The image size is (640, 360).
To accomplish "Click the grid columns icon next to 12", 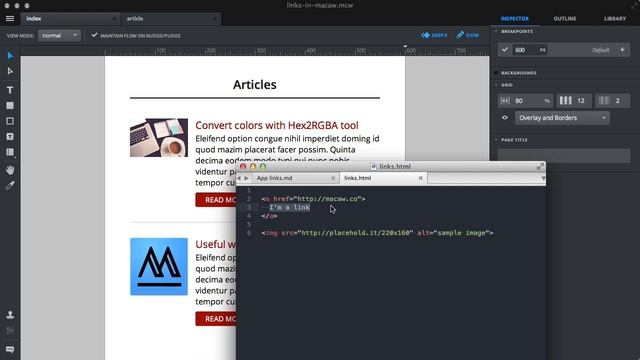I will (x=565, y=100).
